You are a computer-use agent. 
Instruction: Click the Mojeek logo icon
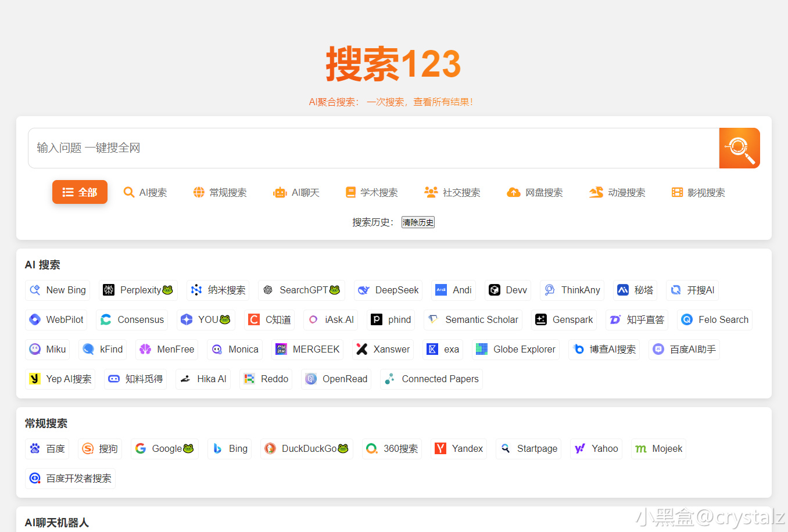[x=641, y=448]
